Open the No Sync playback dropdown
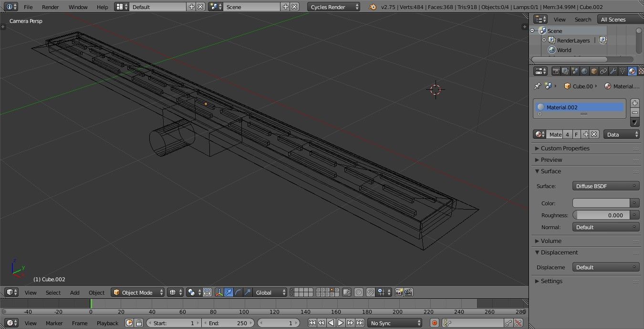The height and width of the screenshot is (329, 644). tap(395, 323)
